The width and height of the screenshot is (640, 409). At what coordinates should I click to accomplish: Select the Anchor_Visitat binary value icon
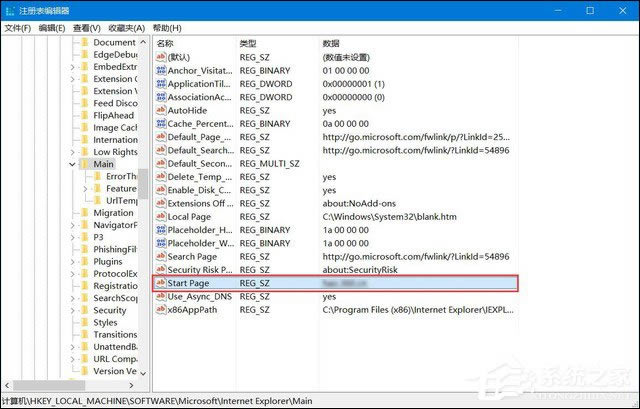(x=161, y=70)
